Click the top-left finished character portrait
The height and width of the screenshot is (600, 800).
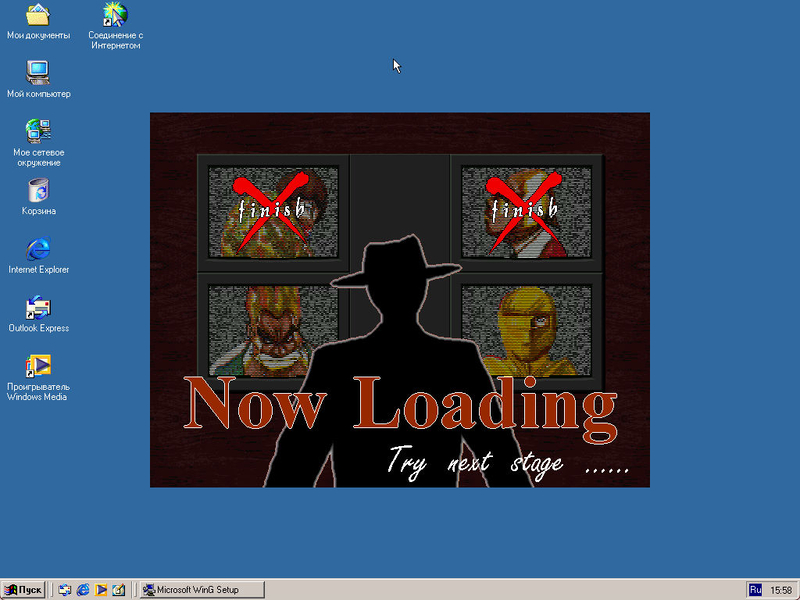point(273,212)
